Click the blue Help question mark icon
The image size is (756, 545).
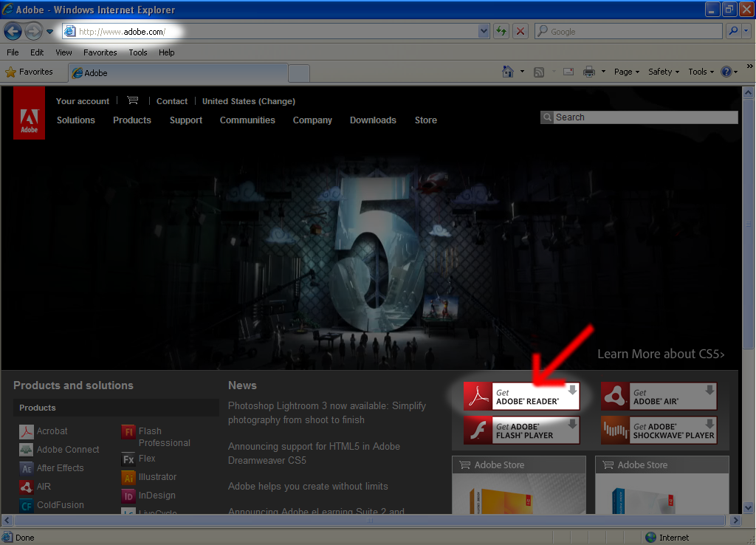(726, 72)
